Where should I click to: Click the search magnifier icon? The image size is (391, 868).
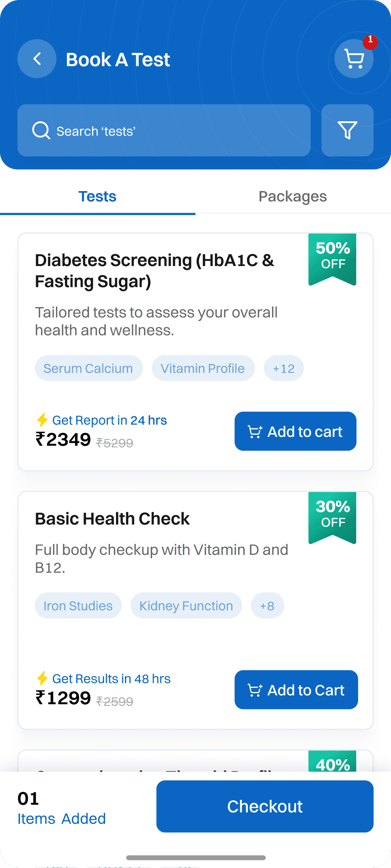pyautogui.click(x=41, y=131)
